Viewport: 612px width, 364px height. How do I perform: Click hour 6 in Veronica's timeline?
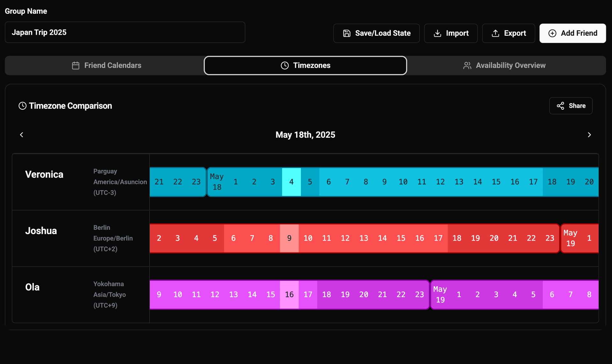(x=329, y=182)
